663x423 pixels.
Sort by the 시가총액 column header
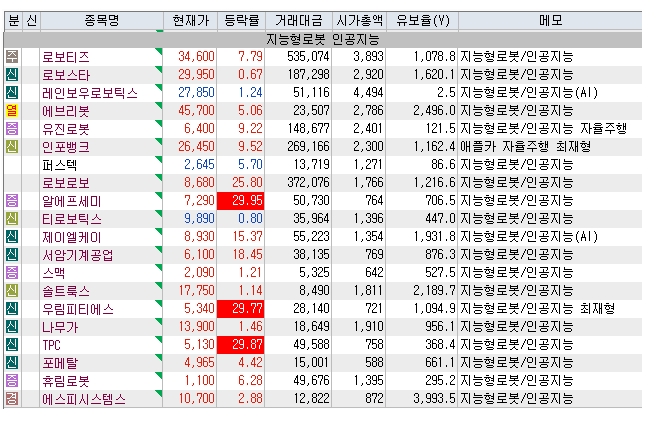359,20
